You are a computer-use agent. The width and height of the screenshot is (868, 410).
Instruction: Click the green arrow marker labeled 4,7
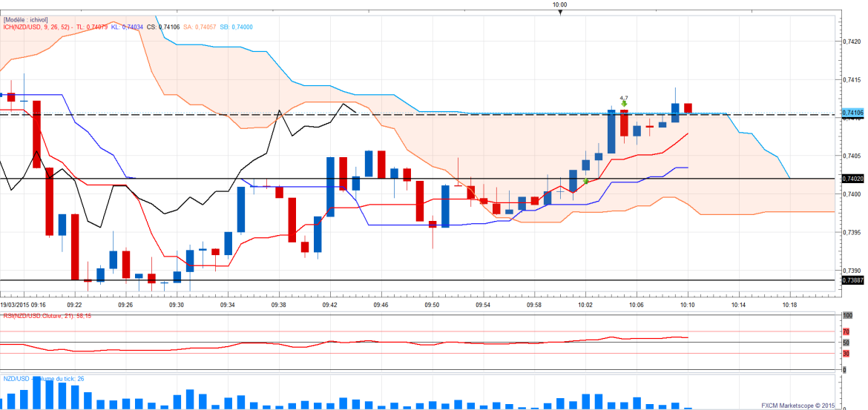click(x=624, y=104)
